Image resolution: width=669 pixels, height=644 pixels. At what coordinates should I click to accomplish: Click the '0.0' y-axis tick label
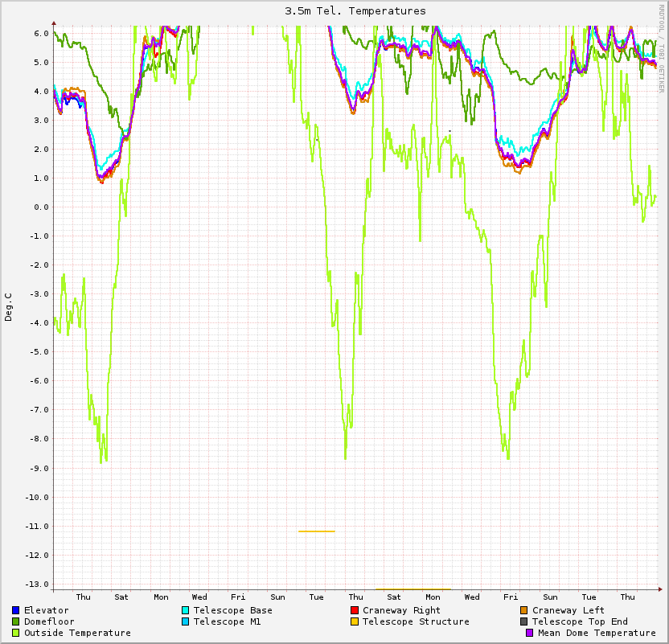click(x=41, y=207)
